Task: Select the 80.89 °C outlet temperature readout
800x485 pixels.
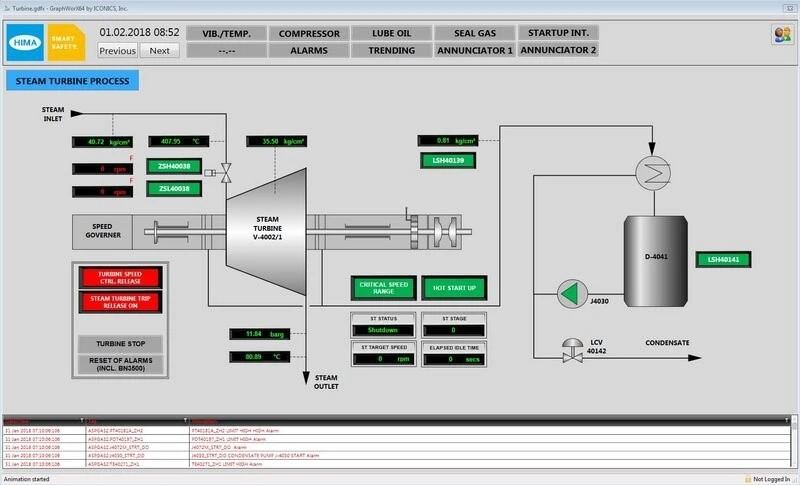Action: 260,356
